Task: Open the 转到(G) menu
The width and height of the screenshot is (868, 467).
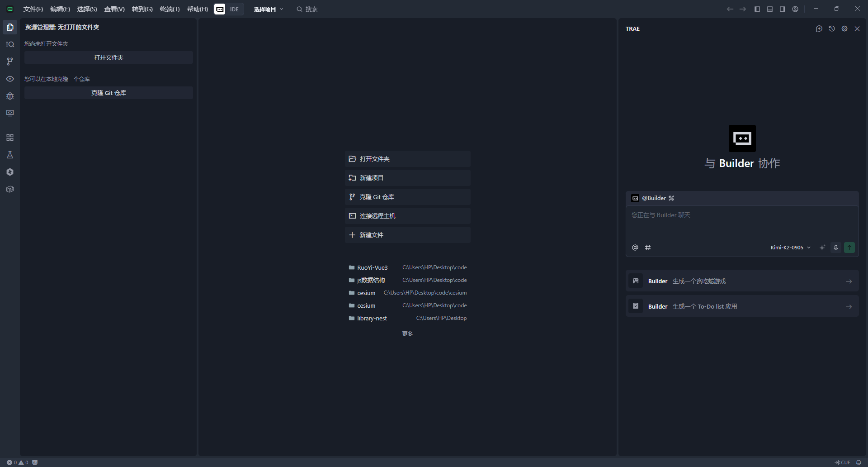Action: (142, 9)
